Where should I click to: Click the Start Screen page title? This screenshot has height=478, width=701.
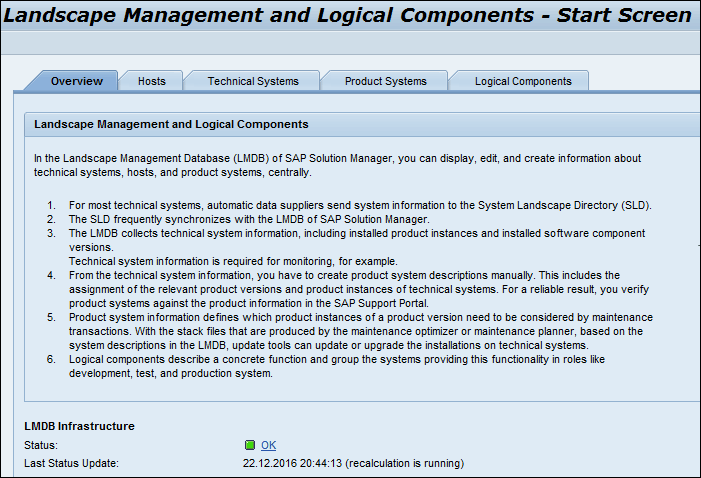[x=350, y=15]
